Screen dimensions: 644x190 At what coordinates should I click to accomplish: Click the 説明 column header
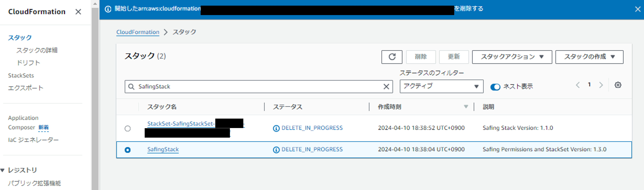(488, 107)
